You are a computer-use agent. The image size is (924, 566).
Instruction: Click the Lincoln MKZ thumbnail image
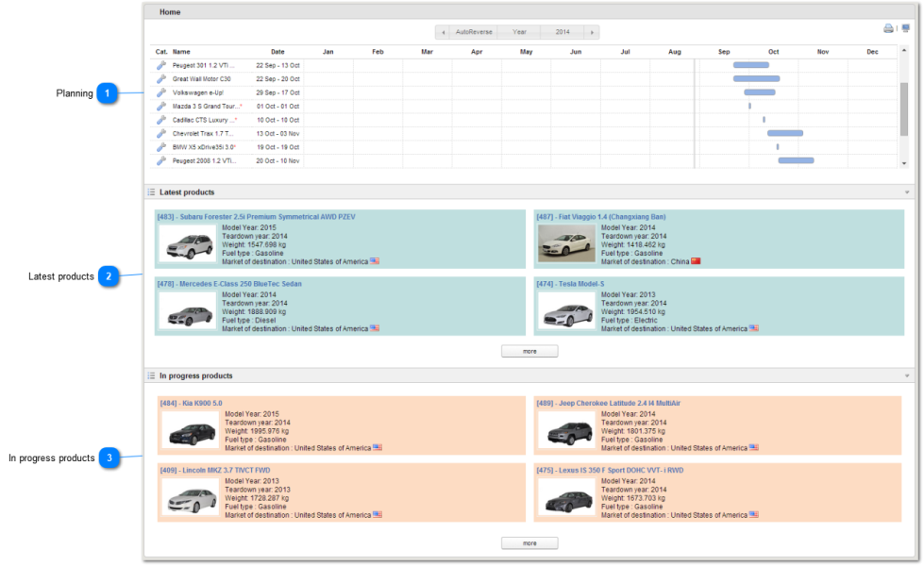[x=191, y=498]
